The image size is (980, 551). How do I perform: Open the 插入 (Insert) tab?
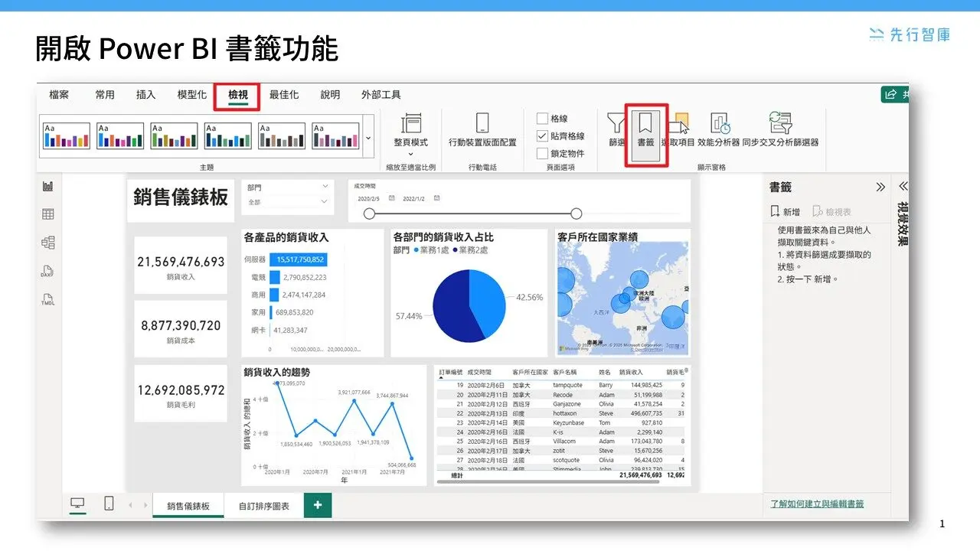click(145, 95)
